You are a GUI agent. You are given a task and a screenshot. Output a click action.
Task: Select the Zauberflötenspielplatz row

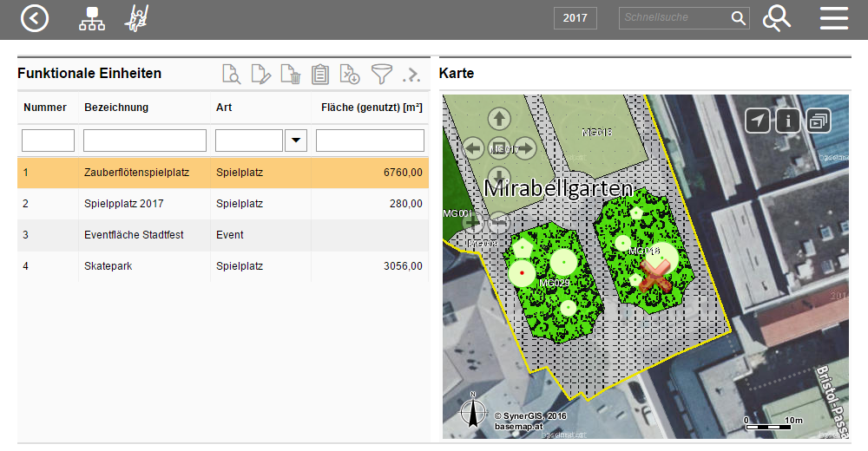coord(223,173)
